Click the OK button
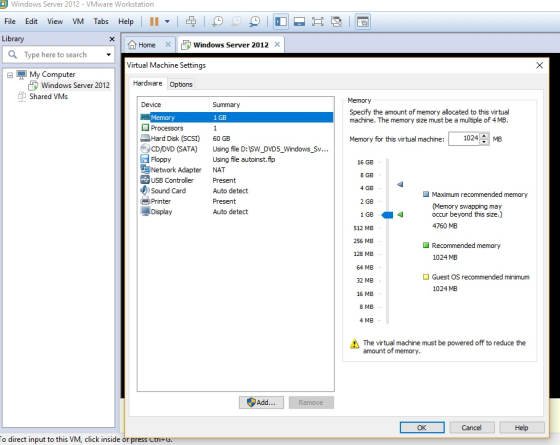This screenshot has height=445, width=560. point(422,428)
